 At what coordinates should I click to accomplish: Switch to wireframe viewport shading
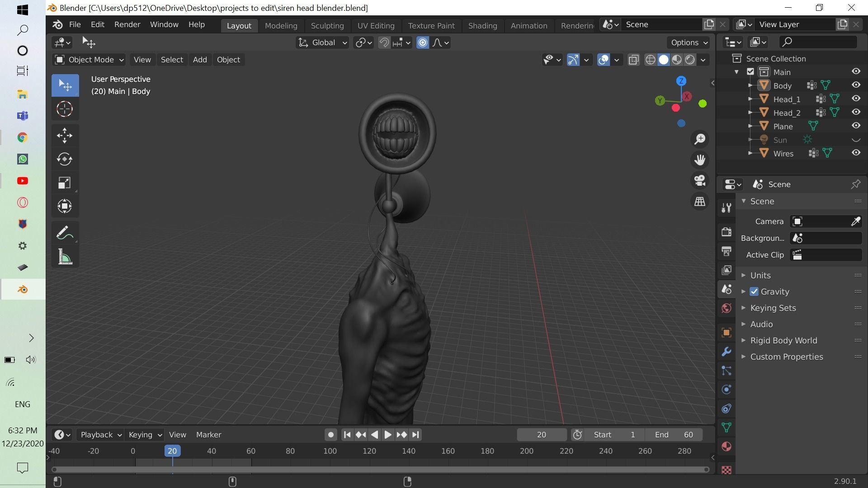click(650, 60)
